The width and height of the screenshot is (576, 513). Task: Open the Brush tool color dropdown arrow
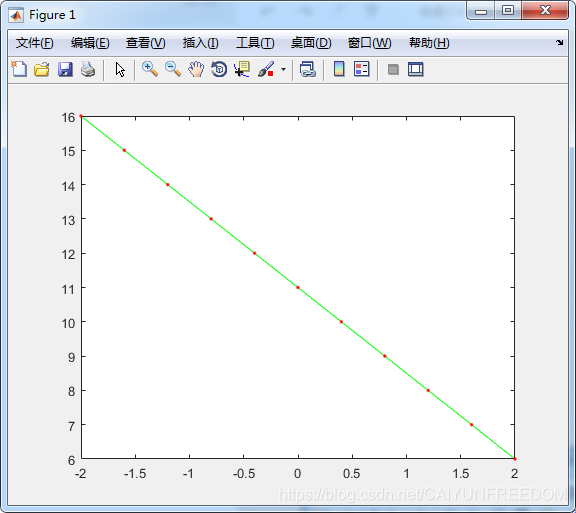point(283,69)
